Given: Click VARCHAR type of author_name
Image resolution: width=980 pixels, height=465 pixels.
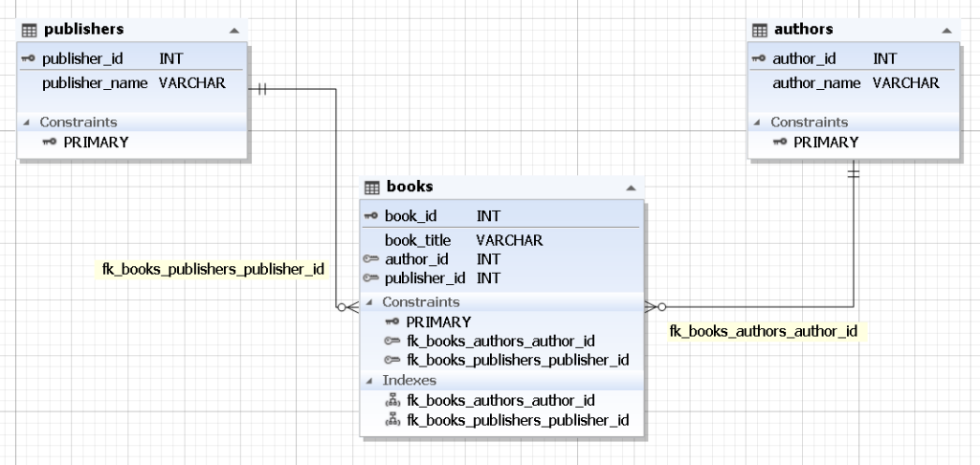Looking at the screenshot, I should point(905,83).
